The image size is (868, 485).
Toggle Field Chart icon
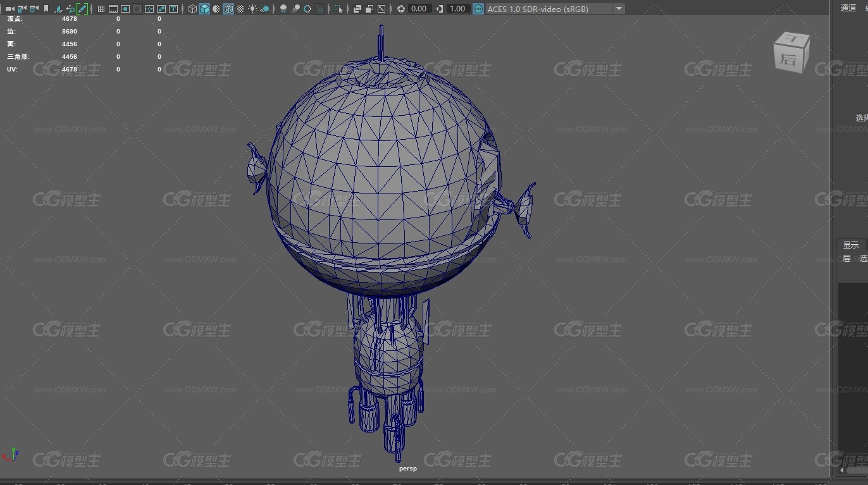149,9
